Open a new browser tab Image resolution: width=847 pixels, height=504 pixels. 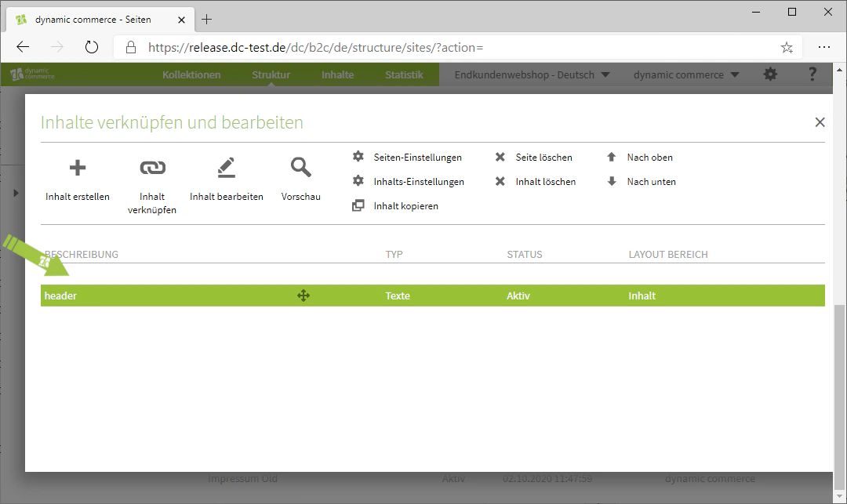(x=206, y=20)
